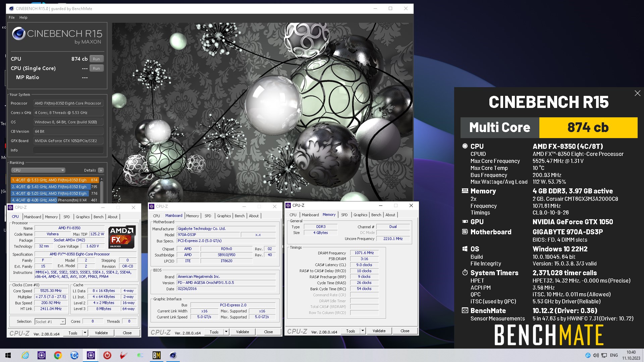Click the Info input field in Cinebench

[x=68, y=150]
